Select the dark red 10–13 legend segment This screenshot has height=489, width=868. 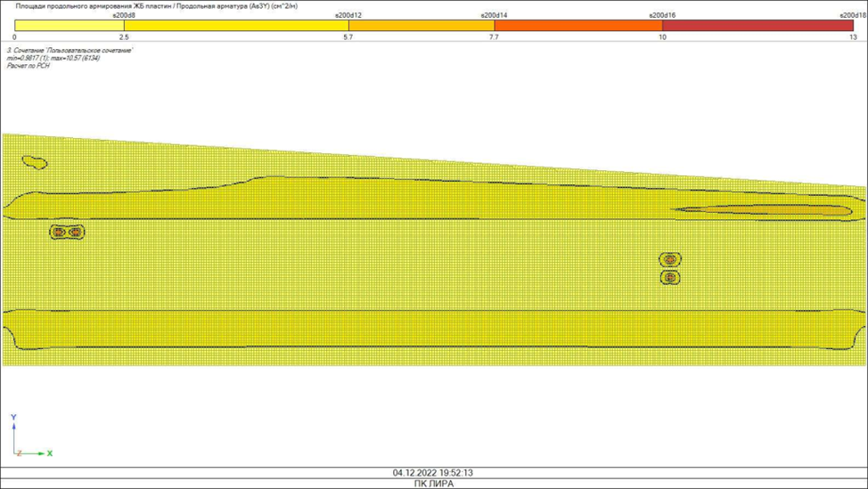point(757,26)
